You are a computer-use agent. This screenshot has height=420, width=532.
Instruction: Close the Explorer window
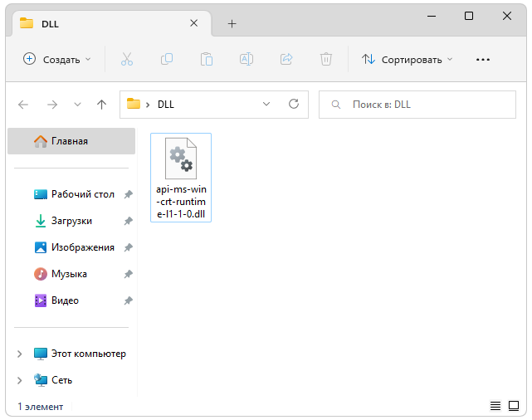(x=507, y=16)
